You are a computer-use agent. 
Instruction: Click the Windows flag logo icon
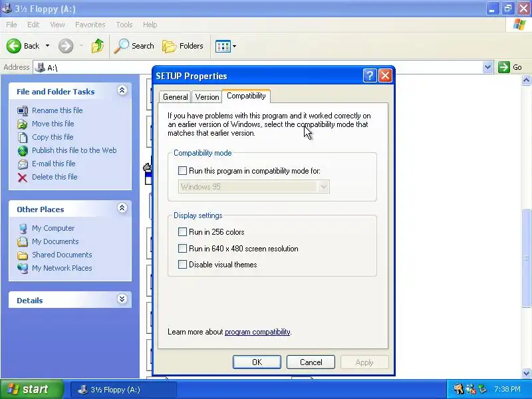(x=519, y=25)
